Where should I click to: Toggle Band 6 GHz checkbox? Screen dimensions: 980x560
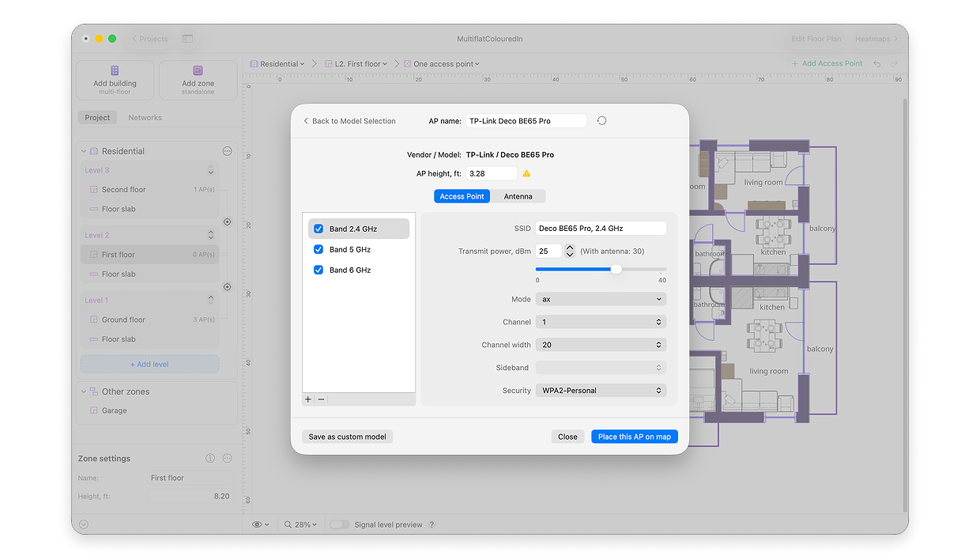(318, 270)
